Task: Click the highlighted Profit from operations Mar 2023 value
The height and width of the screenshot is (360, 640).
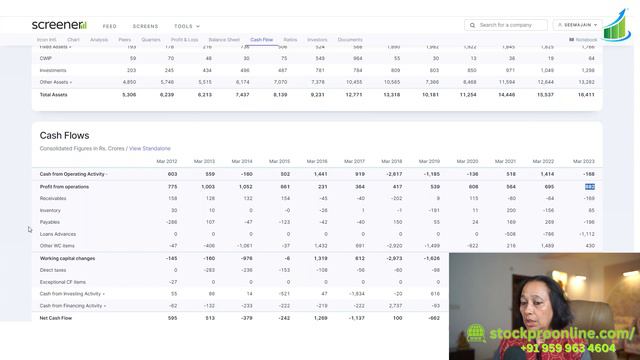Action: (590, 187)
